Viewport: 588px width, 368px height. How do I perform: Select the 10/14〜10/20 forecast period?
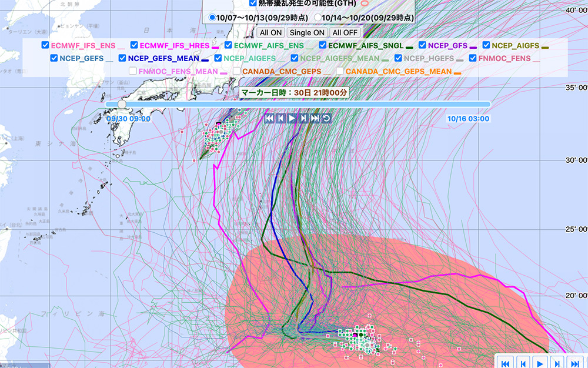click(x=318, y=18)
